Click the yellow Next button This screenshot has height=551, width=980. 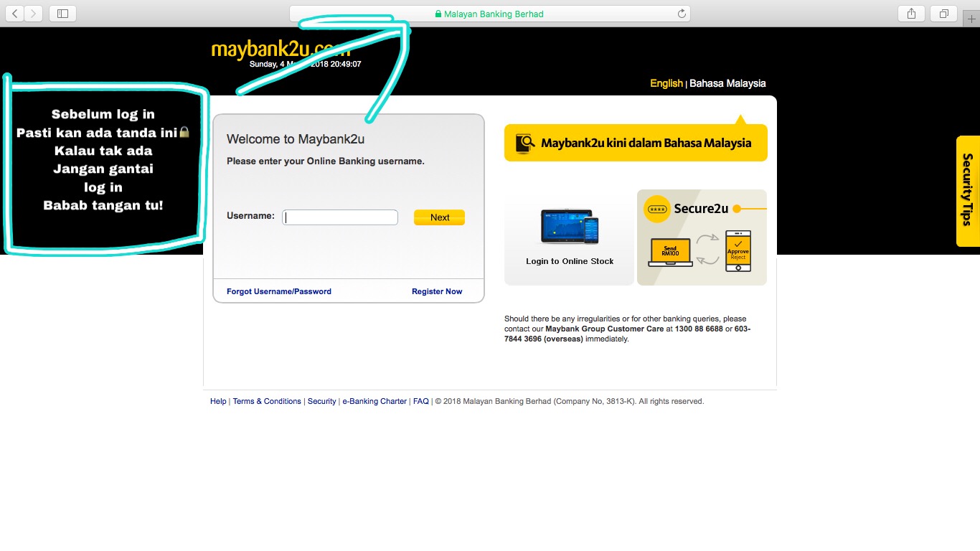point(439,217)
